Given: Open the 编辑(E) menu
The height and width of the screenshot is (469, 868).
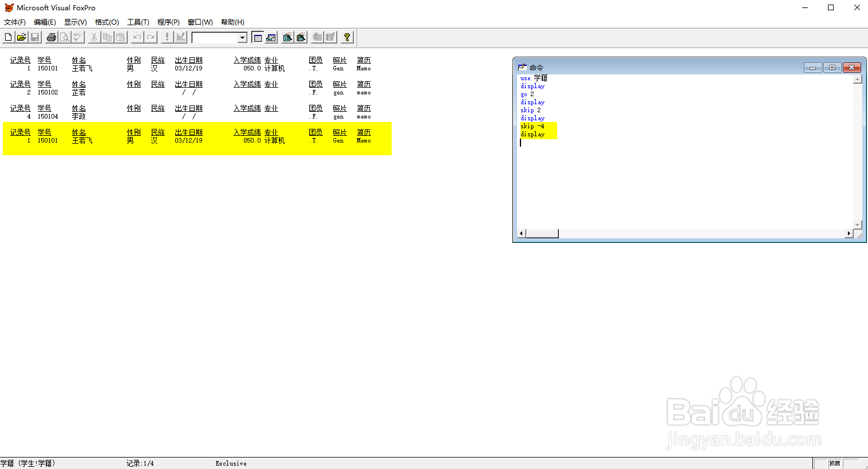Looking at the screenshot, I should [45, 22].
